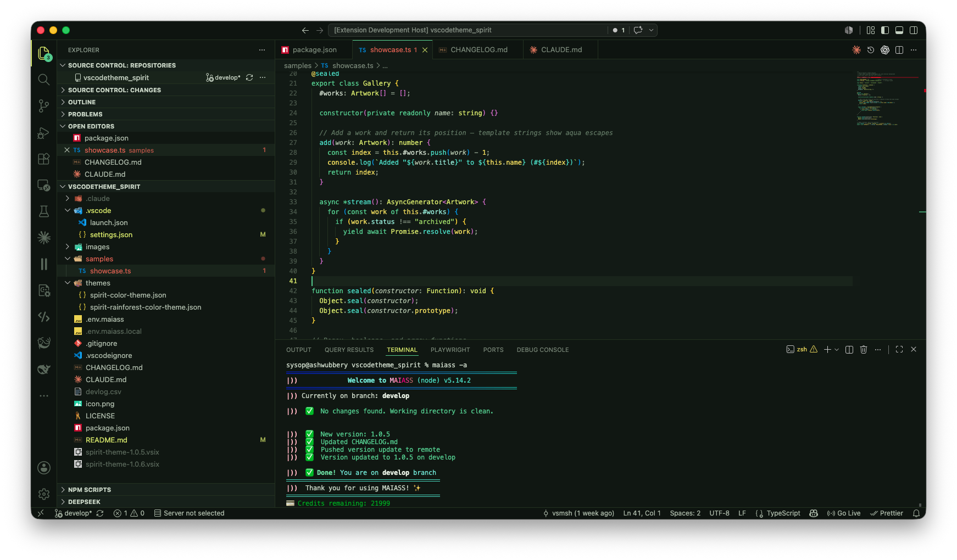
Task: Switch to the DEBUG CONSOLE panel tab
Action: (543, 350)
